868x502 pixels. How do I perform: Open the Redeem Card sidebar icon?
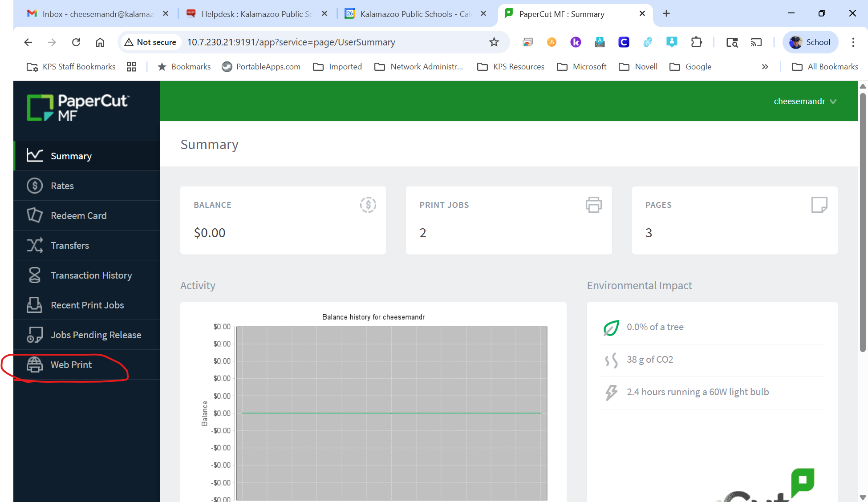click(x=34, y=215)
